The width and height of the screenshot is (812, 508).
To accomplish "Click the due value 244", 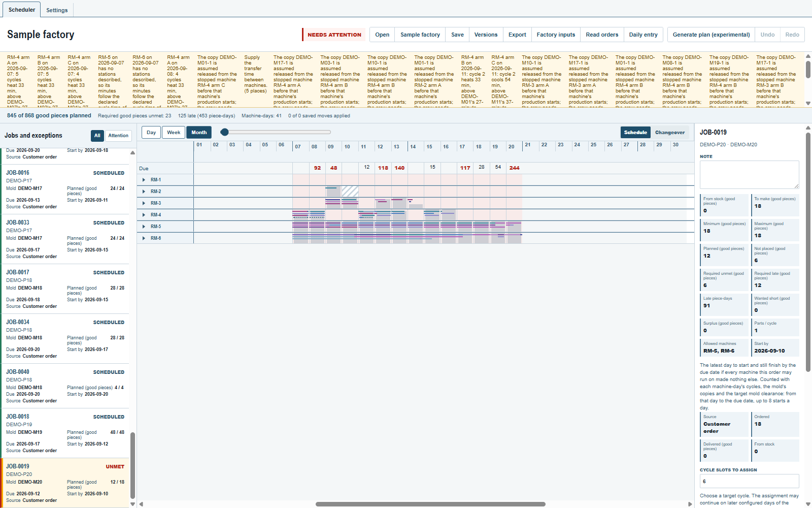I will pyautogui.click(x=514, y=168).
